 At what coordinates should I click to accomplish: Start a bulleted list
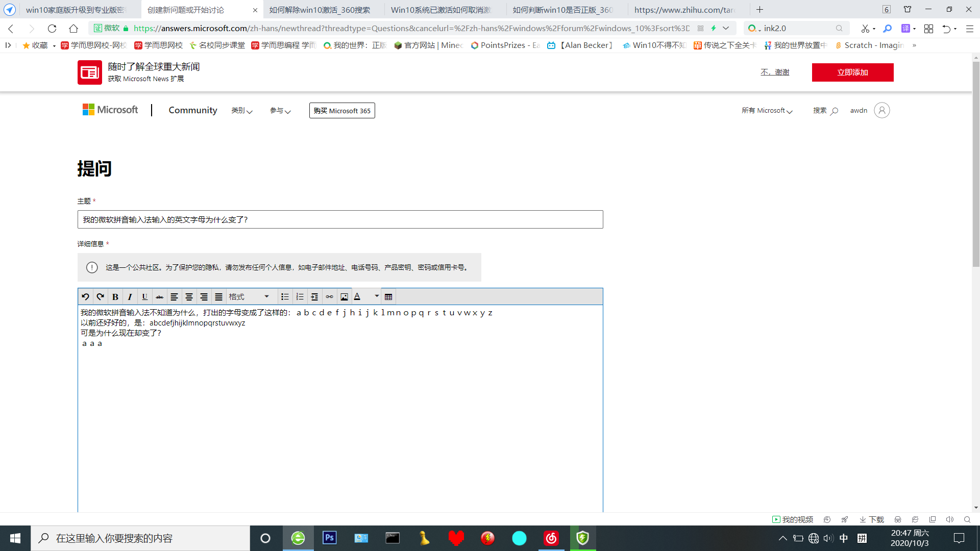click(x=285, y=297)
